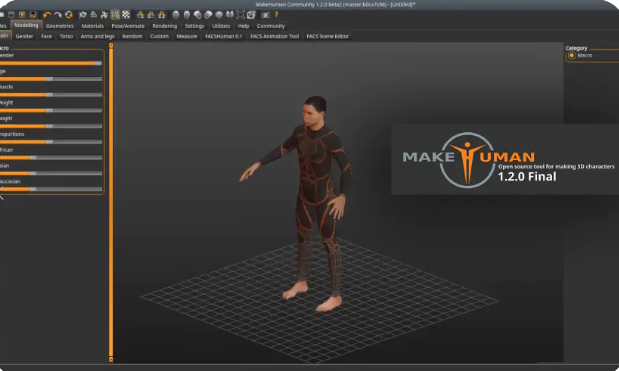Toggle the Pose mode figure icon

104,15
